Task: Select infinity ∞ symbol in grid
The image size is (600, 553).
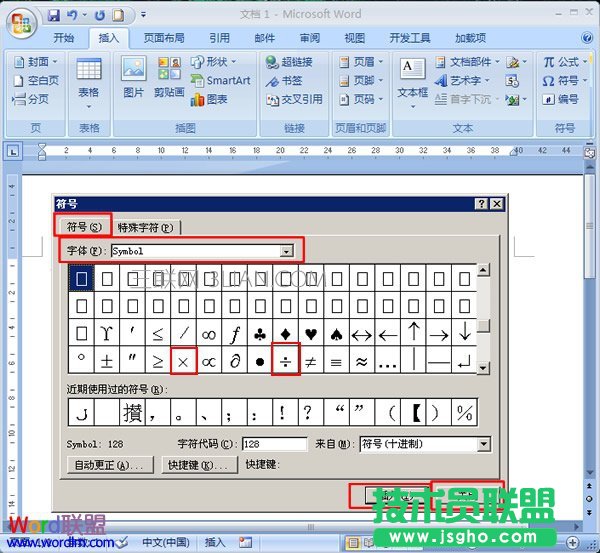Action: (x=209, y=334)
